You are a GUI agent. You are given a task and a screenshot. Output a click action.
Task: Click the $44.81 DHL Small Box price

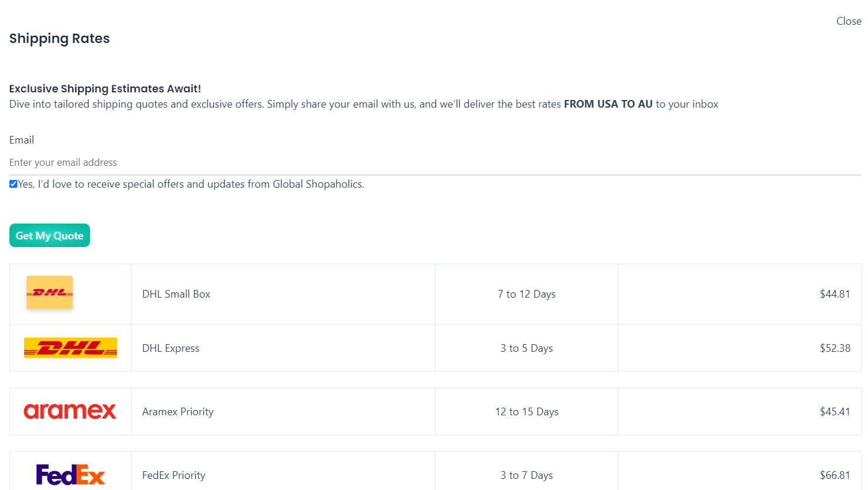tap(835, 294)
